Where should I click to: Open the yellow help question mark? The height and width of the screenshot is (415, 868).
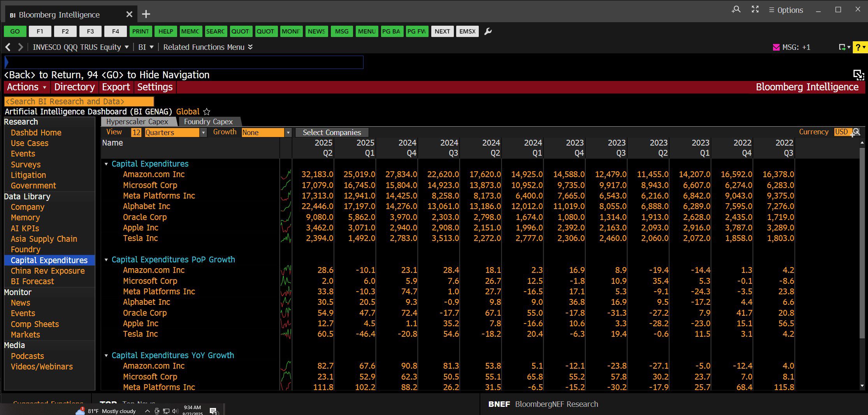point(859,47)
